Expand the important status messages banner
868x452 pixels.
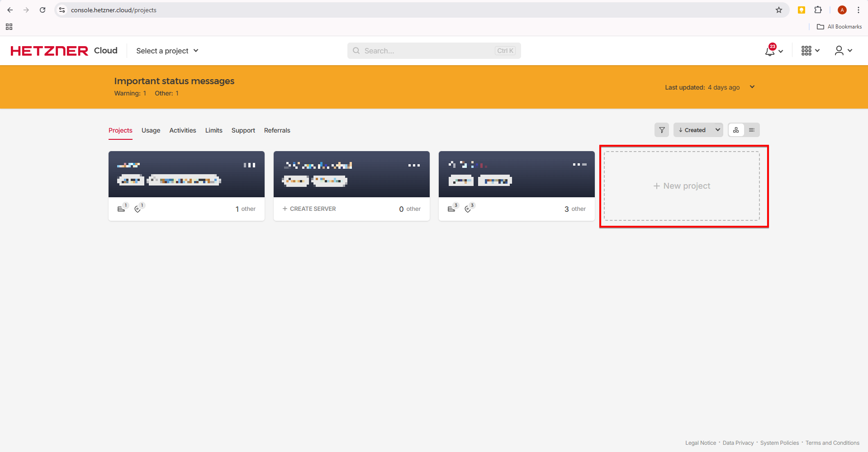752,87
